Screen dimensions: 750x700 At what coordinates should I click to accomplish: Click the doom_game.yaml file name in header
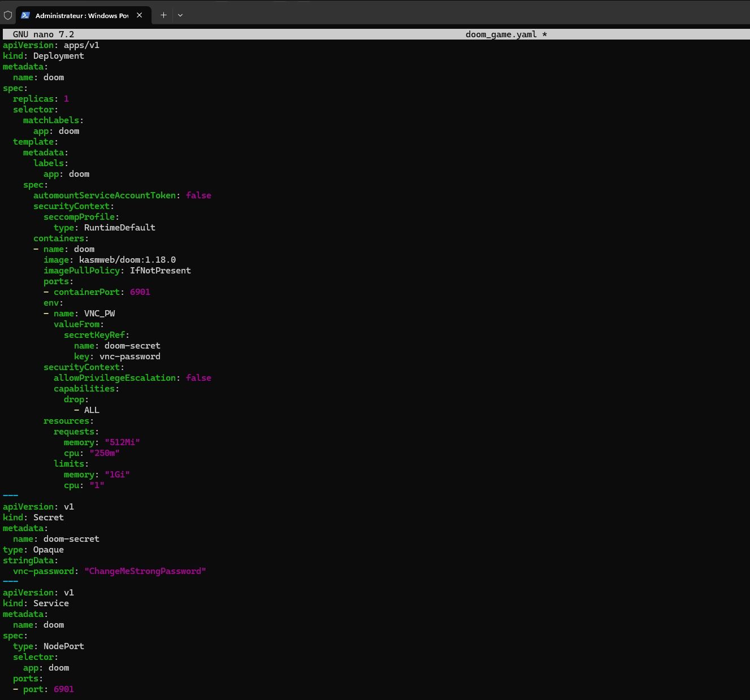(501, 34)
